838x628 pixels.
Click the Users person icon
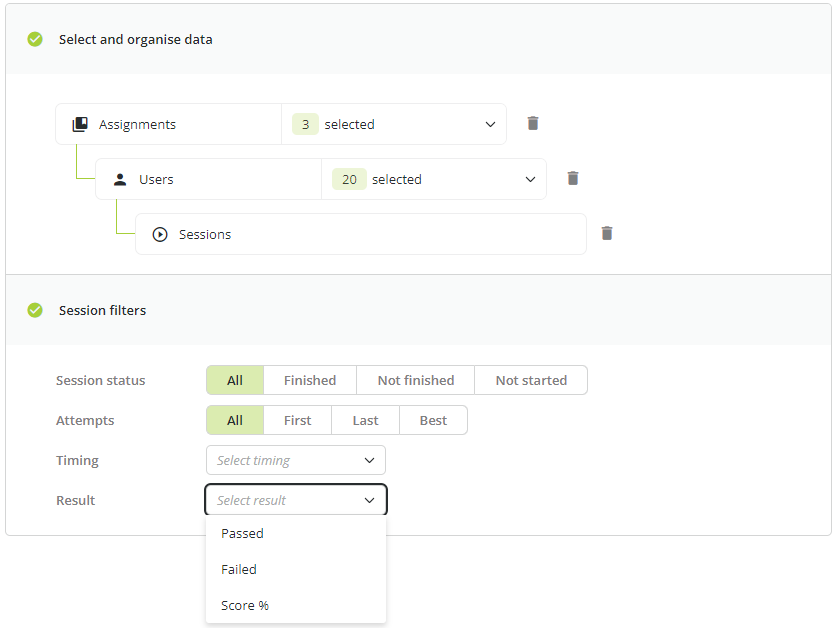(120, 180)
